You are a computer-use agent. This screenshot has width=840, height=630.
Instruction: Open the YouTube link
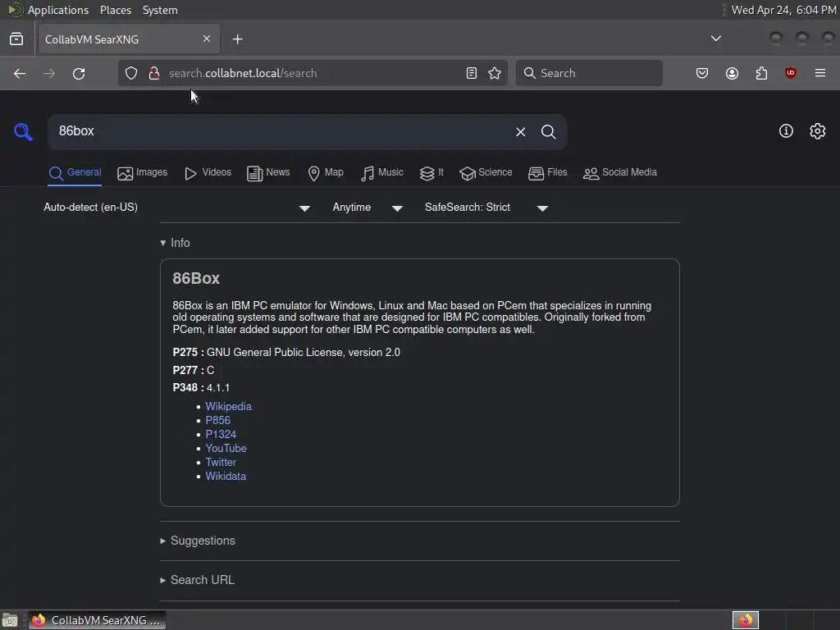tap(226, 449)
